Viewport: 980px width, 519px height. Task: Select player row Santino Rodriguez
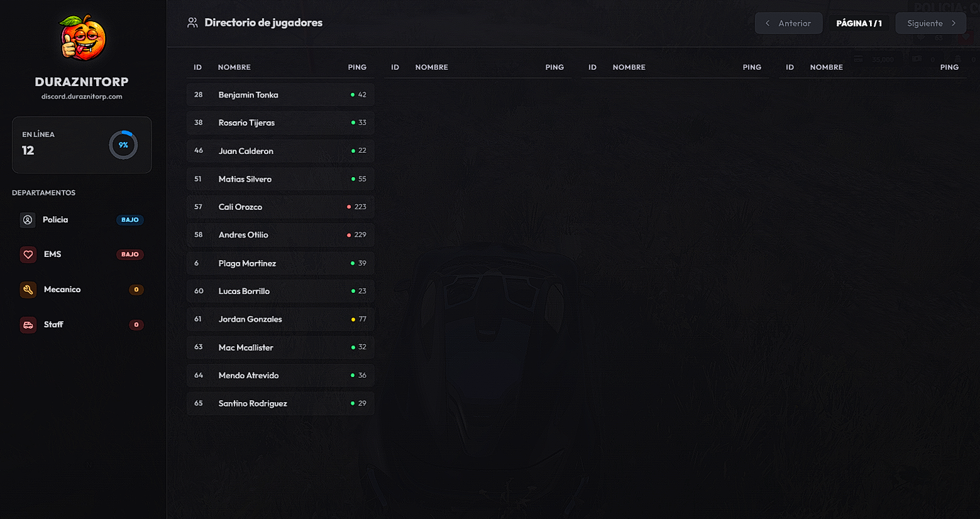280,403
